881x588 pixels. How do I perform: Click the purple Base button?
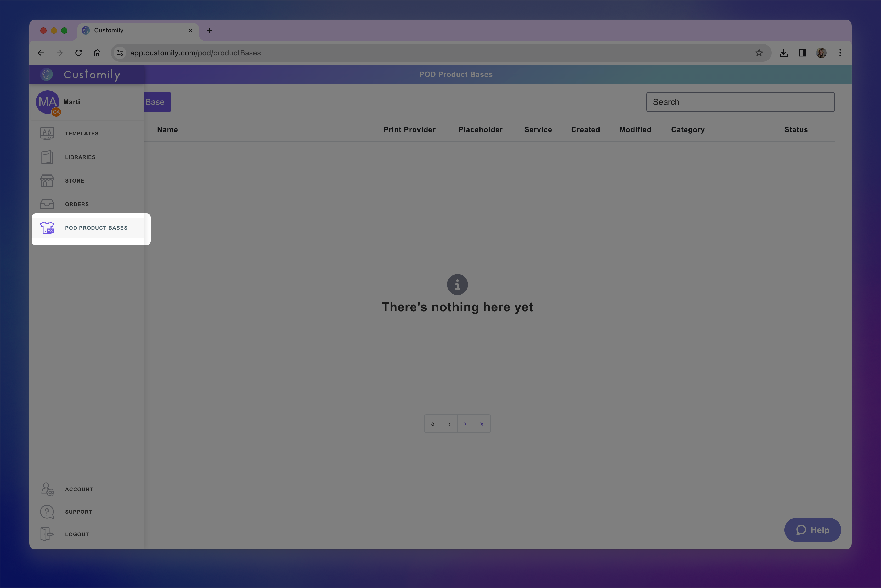tap(157, 102)
